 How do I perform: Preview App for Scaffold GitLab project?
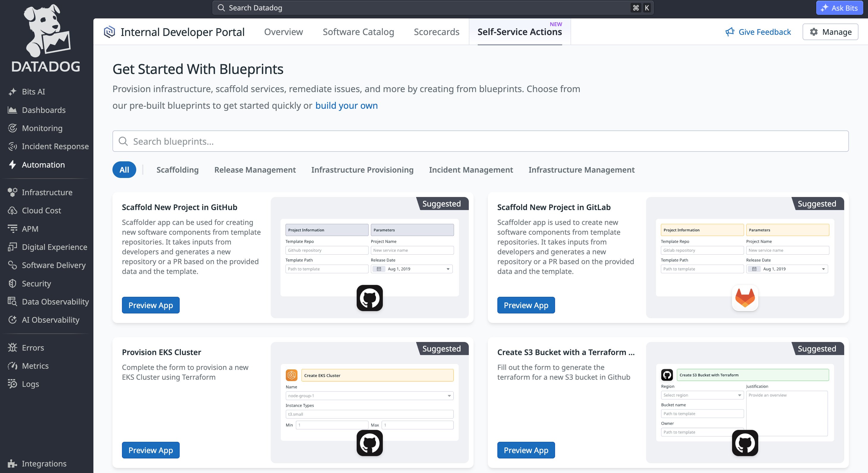coord(526,305)
